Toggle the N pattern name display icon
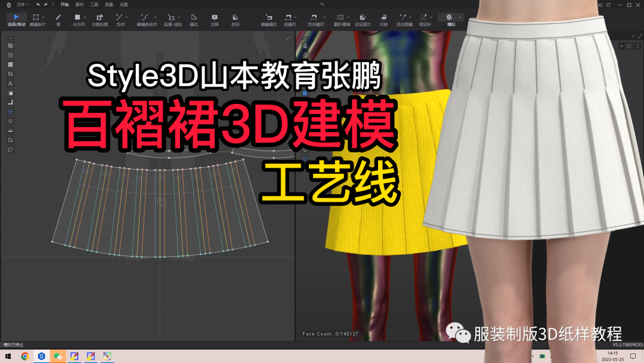 pos(10,74)
